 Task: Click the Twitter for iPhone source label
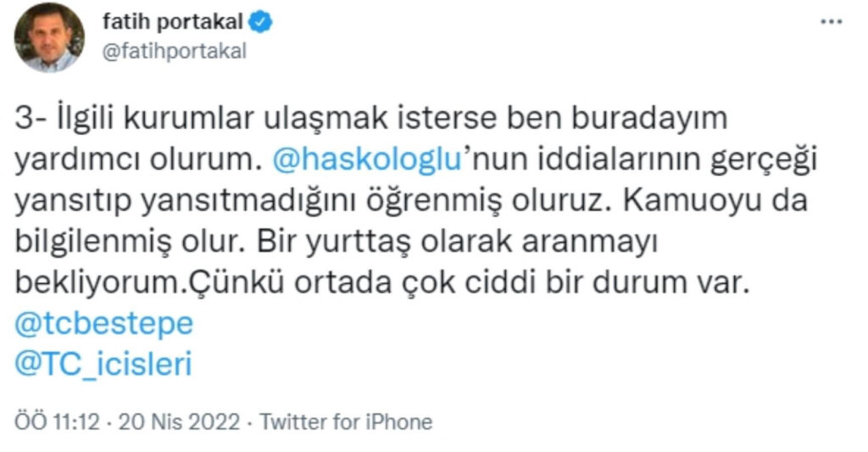click(x=346, y=422)
